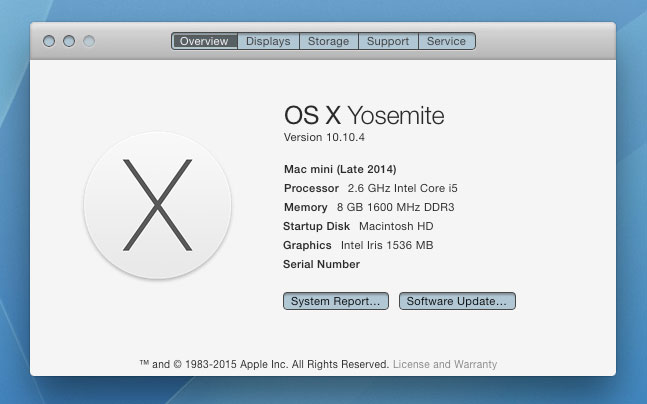Click the Graphics label
The image size is (647, 404).
307,245
